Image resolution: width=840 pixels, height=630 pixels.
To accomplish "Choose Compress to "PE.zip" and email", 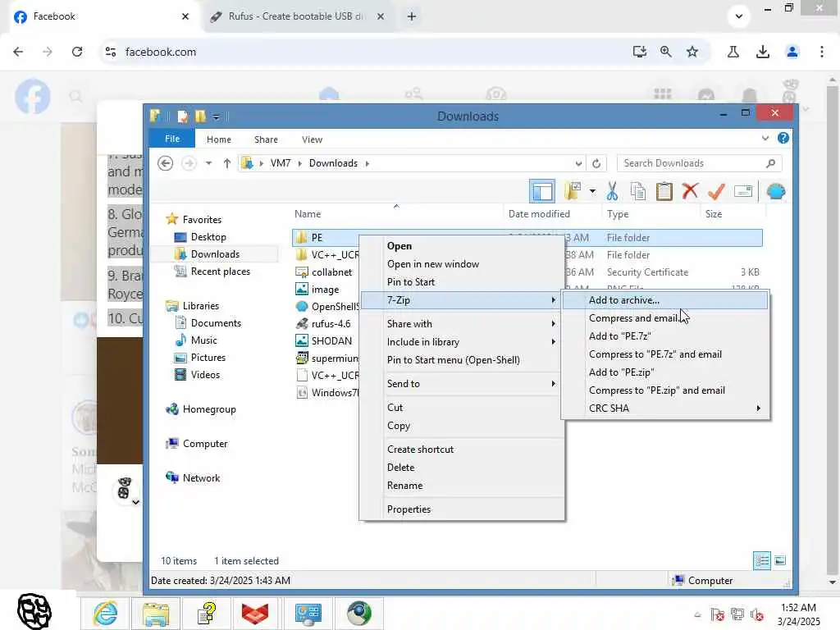I will 664,390.
